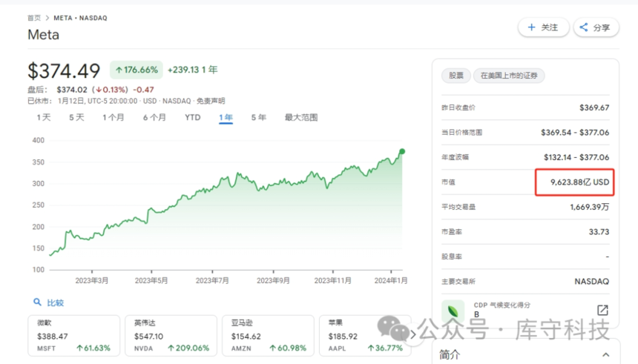Go to the 首页 breadcrumb link

click(34, 18)
